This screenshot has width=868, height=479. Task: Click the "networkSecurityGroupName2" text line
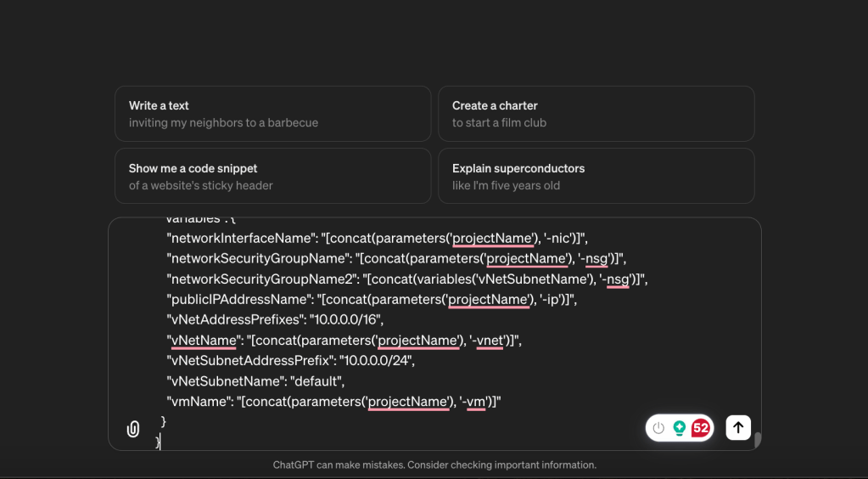pyautogui.click(x=407, y=279)
